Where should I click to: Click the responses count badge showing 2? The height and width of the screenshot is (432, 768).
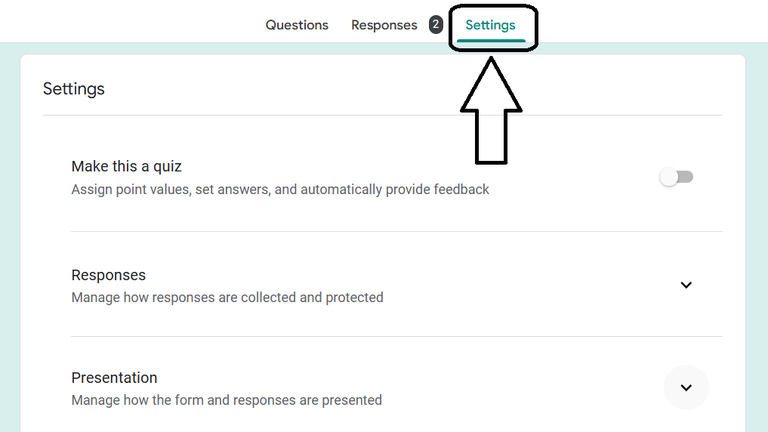(x=436, y=25)
